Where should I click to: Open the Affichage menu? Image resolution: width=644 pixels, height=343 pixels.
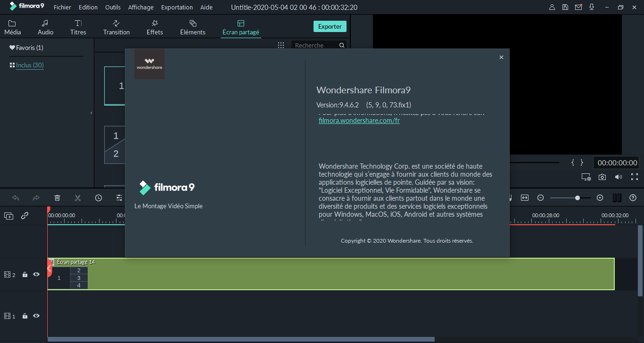141,7
